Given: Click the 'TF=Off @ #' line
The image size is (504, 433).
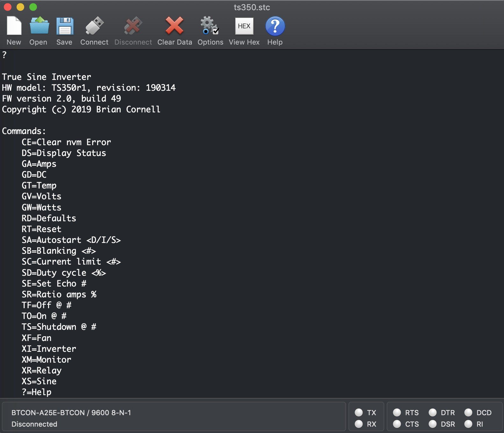Looking at the screenshot, I should [x=47, y=305].
